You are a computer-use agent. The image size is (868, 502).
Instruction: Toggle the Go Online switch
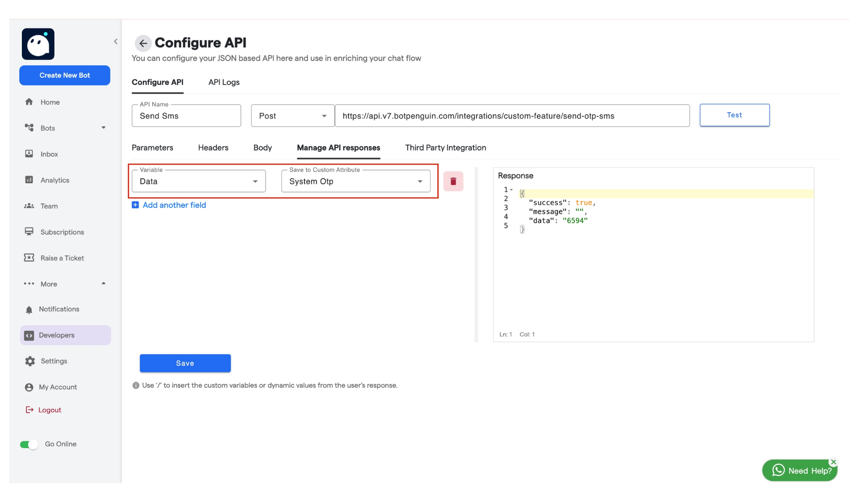(x=29, y=444)
